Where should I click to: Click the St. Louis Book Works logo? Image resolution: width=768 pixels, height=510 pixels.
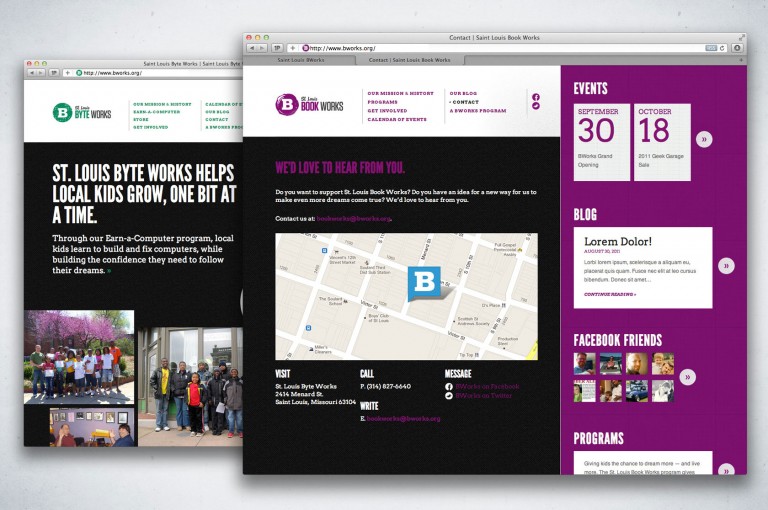[x=310, y=104]
